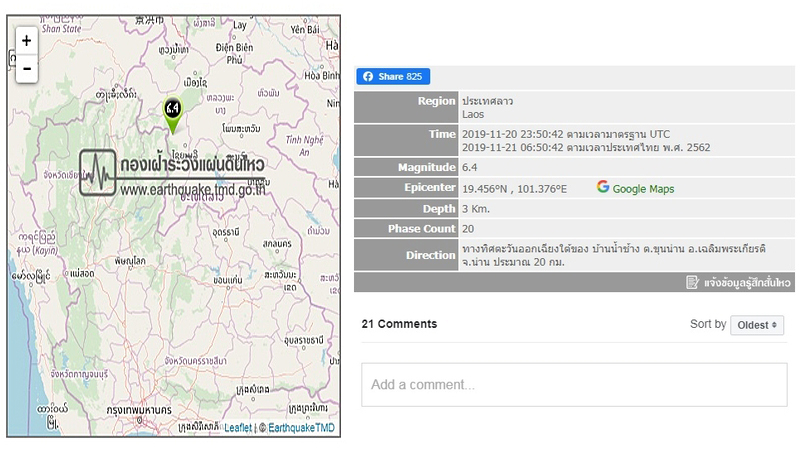Open the Google Maps epicenter link

tap(643, 189)
